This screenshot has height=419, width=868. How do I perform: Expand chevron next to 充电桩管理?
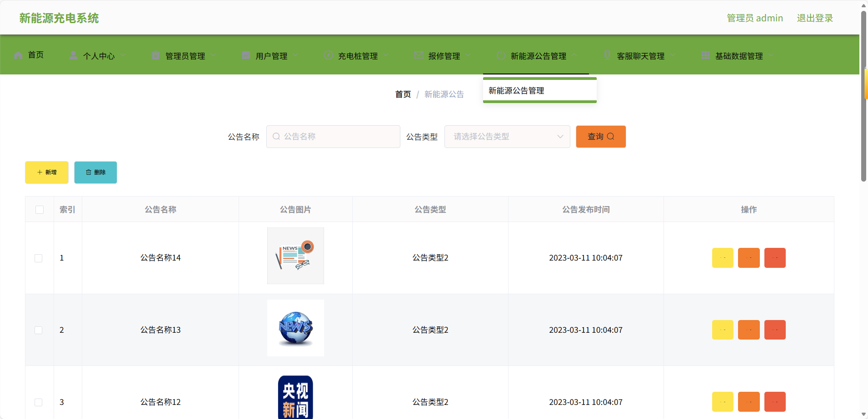(x=386, y=55)
